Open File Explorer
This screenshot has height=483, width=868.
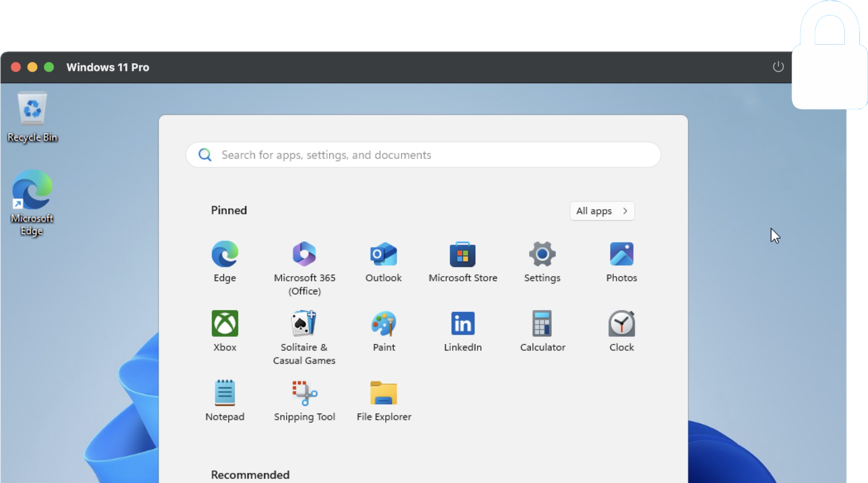384,400
